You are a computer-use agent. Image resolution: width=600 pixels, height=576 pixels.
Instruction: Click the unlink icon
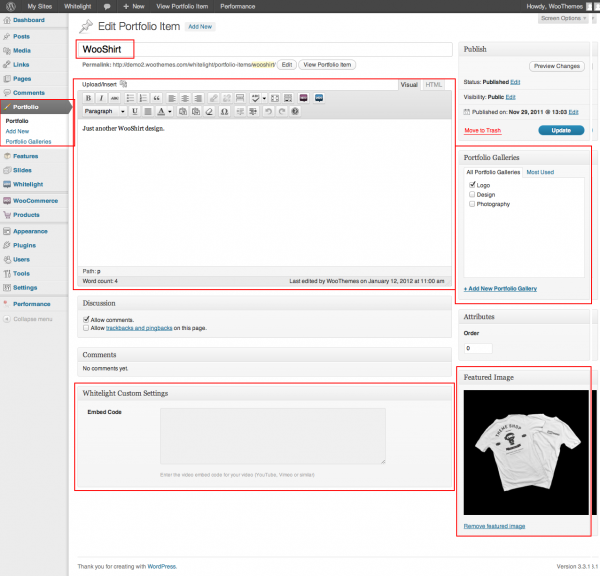pyautogui.click(x=227, y=98)
